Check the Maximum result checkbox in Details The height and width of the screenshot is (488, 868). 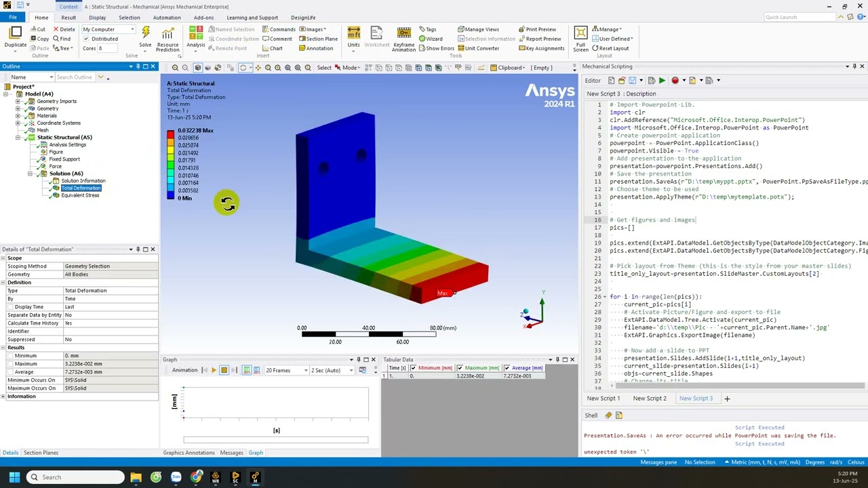11,364
